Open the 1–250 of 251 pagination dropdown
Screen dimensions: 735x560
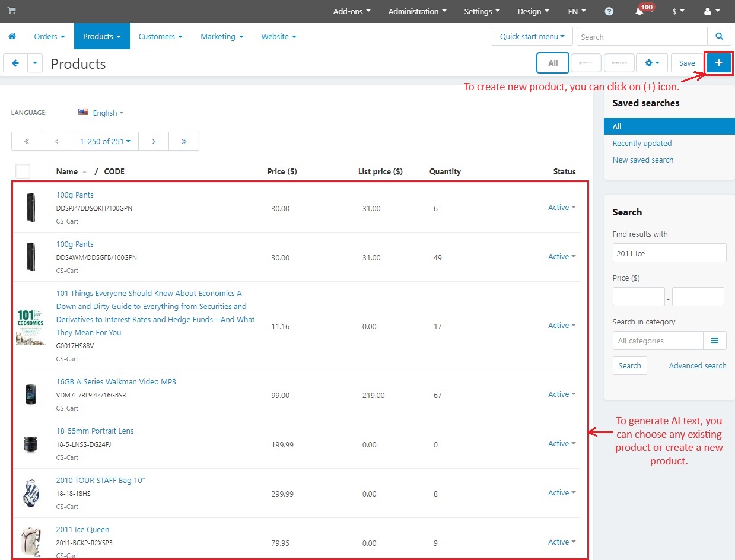(x=105, y=141)
